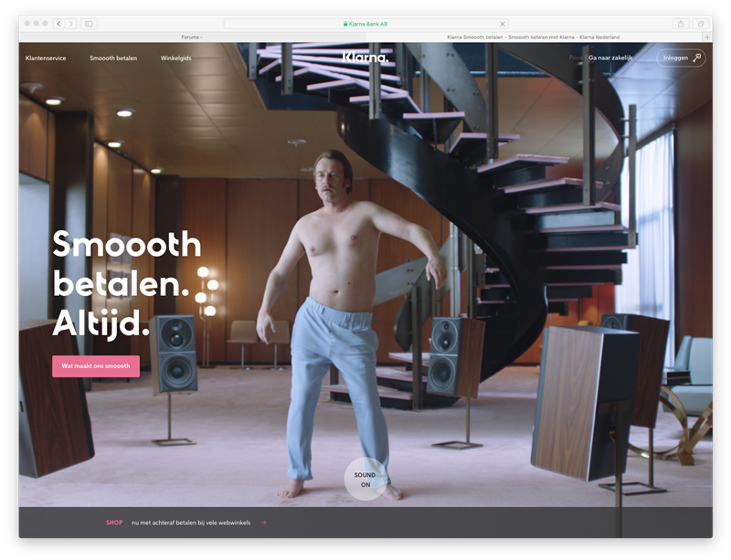The height and width of the screenshot is (560, 731).
Task: Click the pink Wat maakt ons smoooth button
Action: tap(96, 366)
